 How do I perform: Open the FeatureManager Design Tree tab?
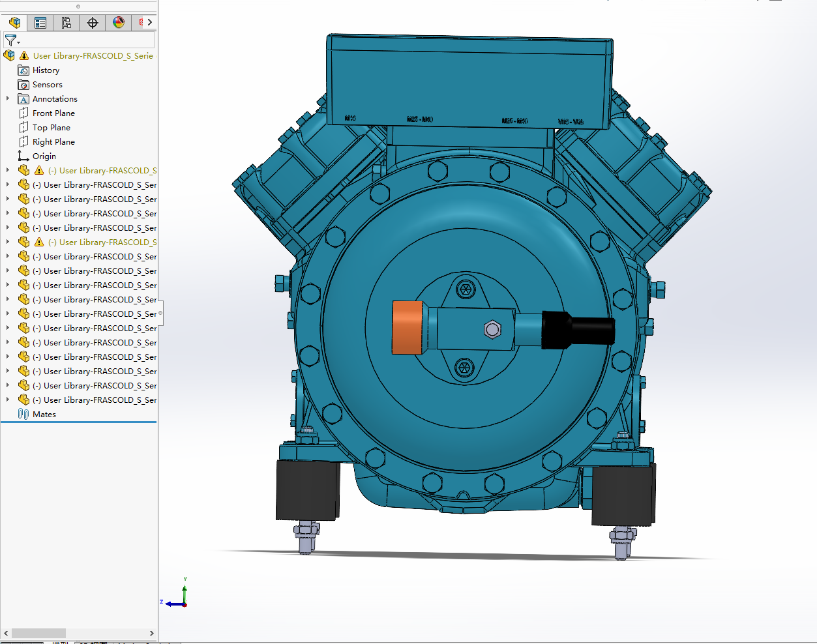click(14, 23)
